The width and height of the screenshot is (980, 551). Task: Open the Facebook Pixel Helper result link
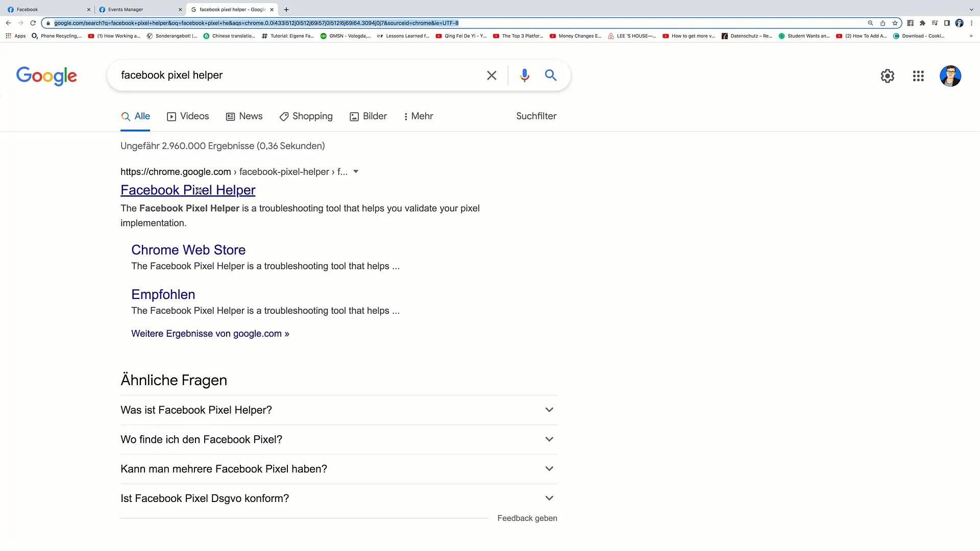click(188, 190)
